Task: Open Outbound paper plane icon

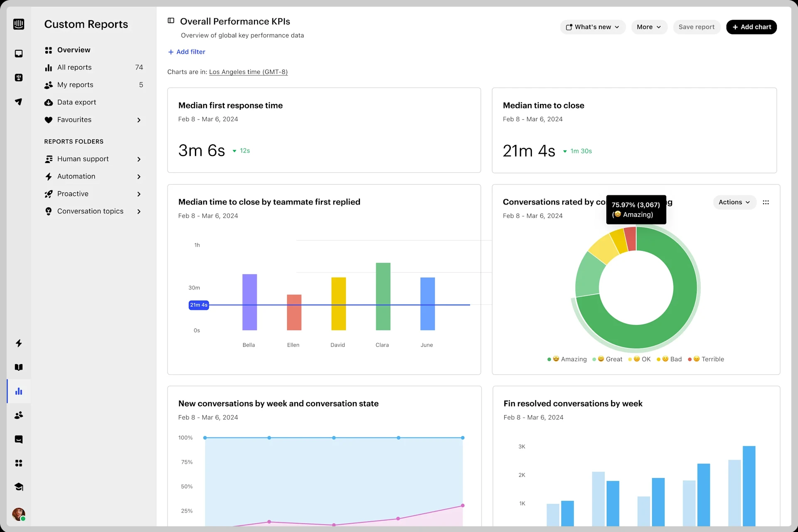Action: tap(19, 102)
